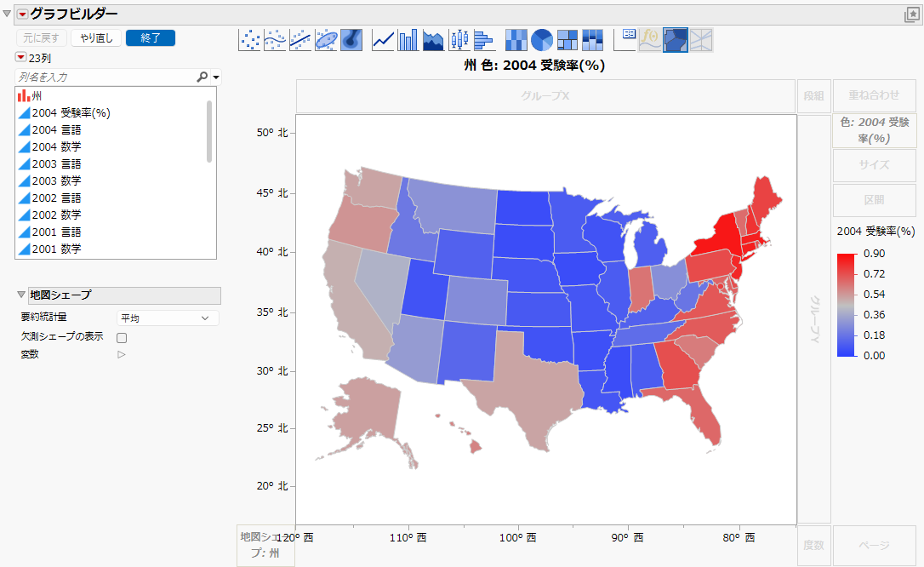This screenshot has height=567, width=924.
Task: Click the 50° 北 axis label
Action: click(x=272, y=133)
